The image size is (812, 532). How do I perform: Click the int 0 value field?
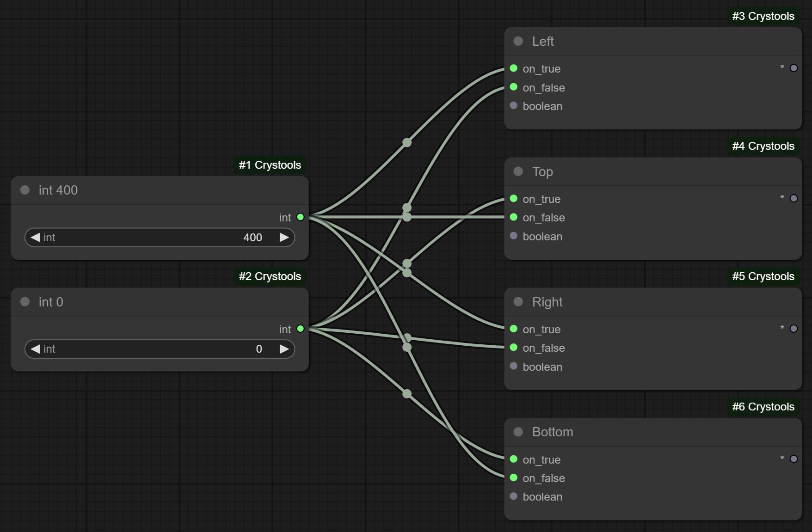click(160, 349)
